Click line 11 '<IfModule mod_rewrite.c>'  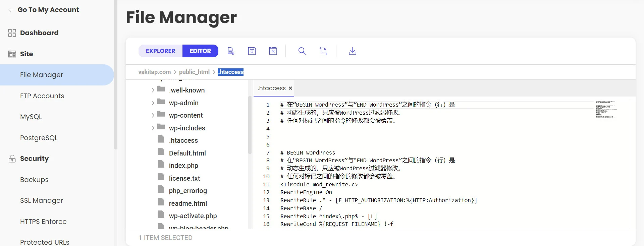click(x=319, y=184)
